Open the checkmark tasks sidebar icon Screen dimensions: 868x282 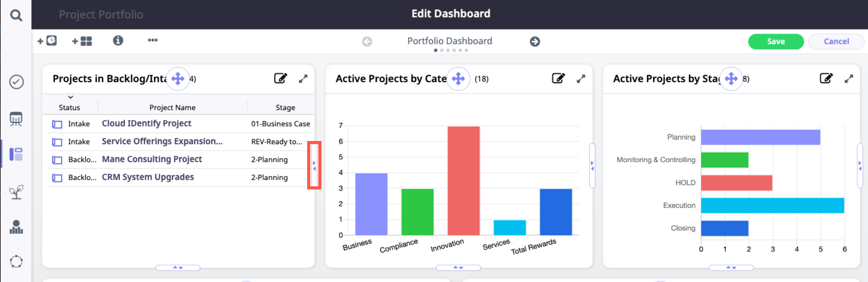(x=16, y=82)
